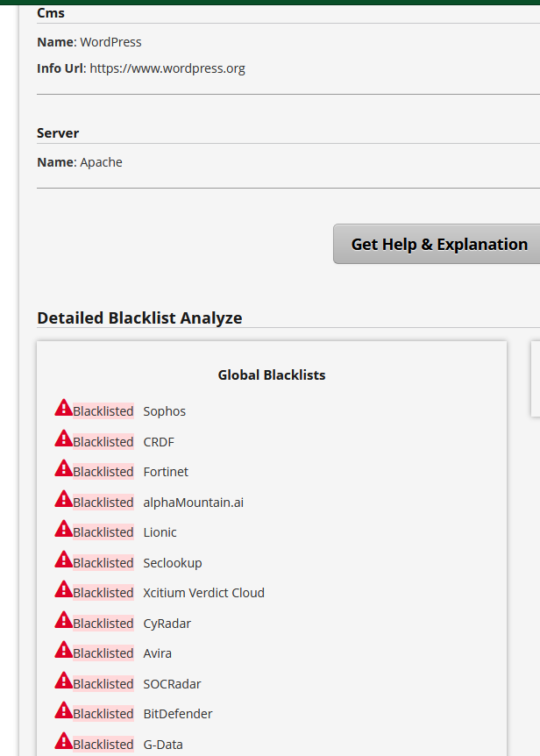Viewport: 540px width, 756px height.
Task: Select the Xcitium Verdict Cloud name
Action: 203,593
